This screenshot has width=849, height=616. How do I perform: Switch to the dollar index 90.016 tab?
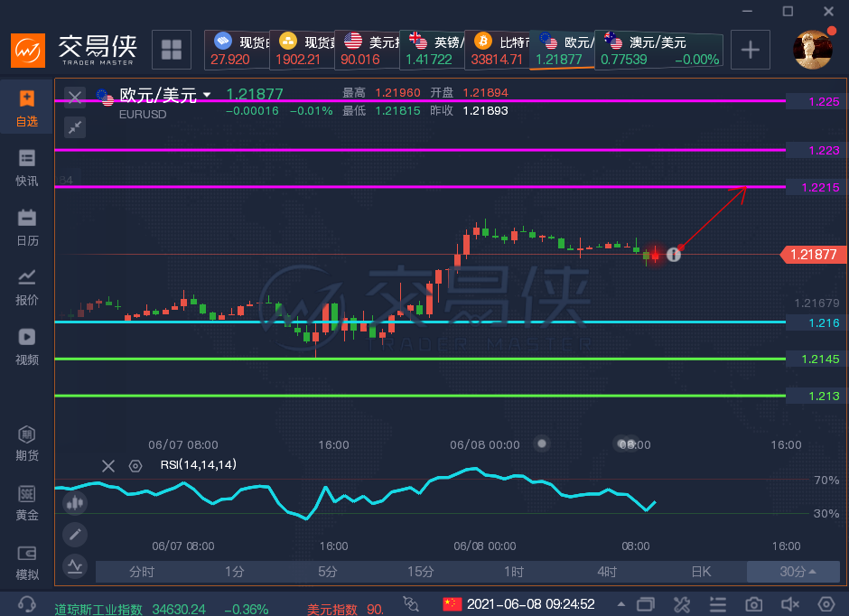coord(367,50)
